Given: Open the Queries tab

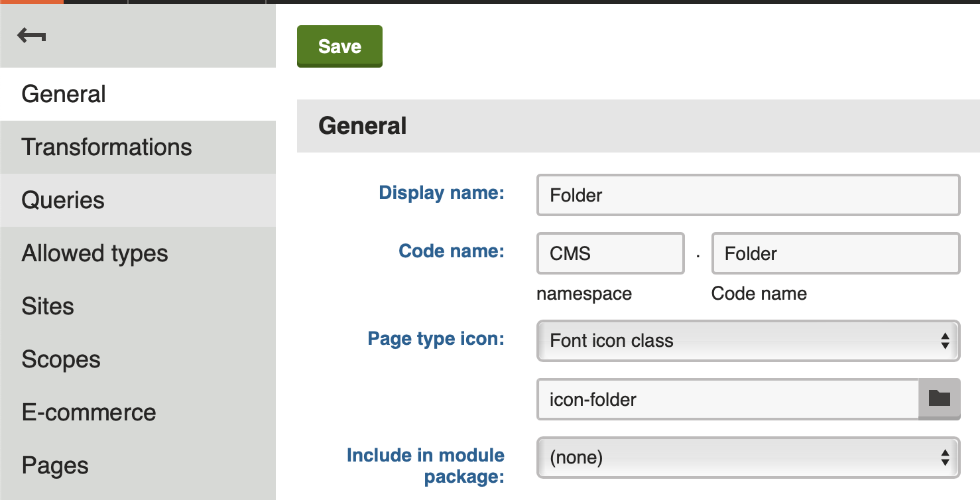Looking at the screenshot, I should (x=138, y=200).
